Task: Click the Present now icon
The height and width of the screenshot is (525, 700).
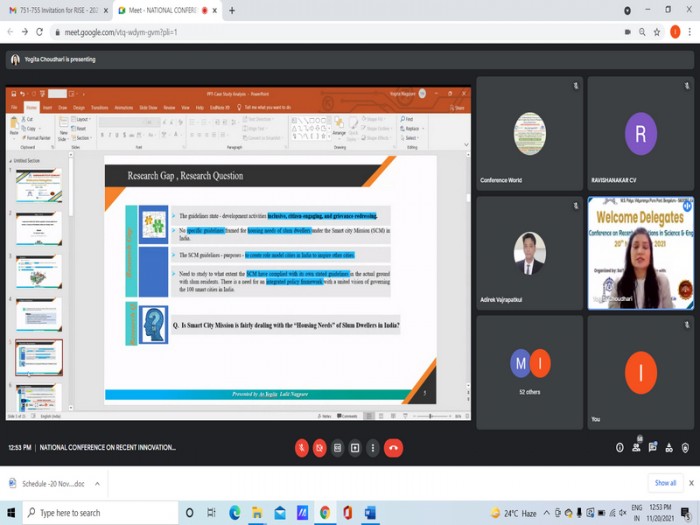Action: point(355,448)
